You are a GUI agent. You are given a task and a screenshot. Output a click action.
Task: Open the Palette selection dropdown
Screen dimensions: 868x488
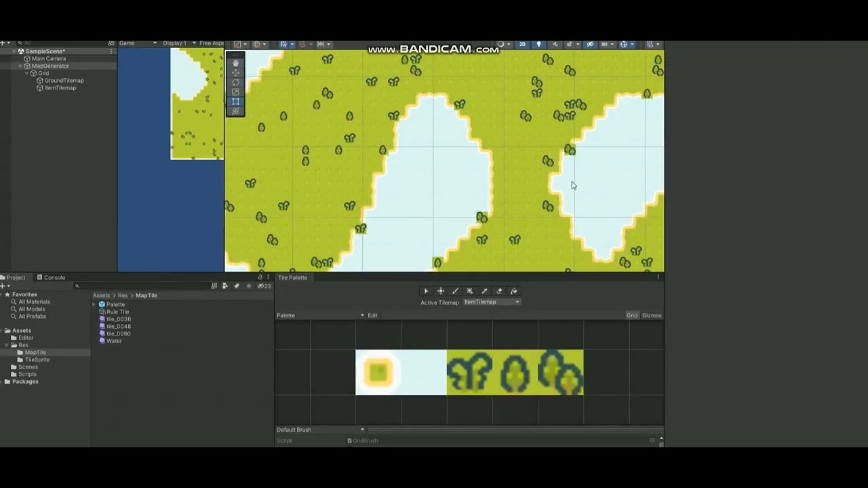click(x=320, y=315)
